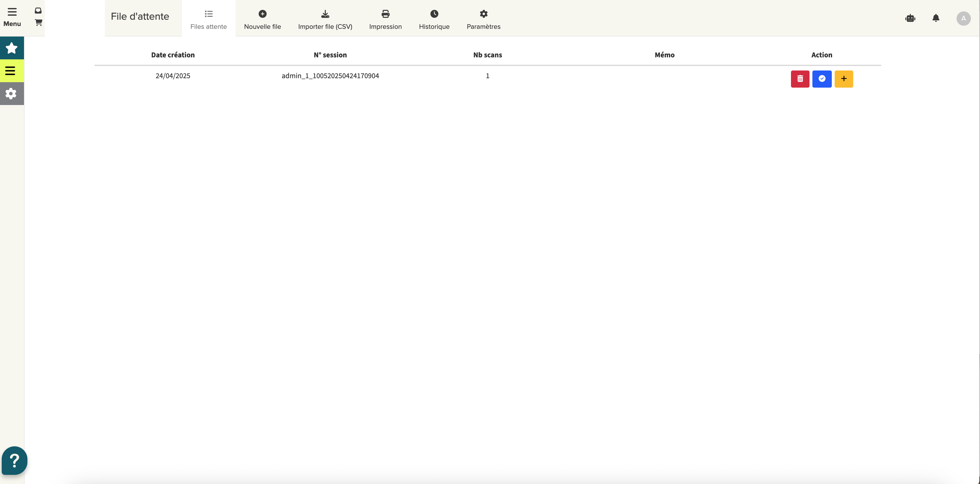
Task: Switch to Files attente tab
Action: click(x=208, y=19)
